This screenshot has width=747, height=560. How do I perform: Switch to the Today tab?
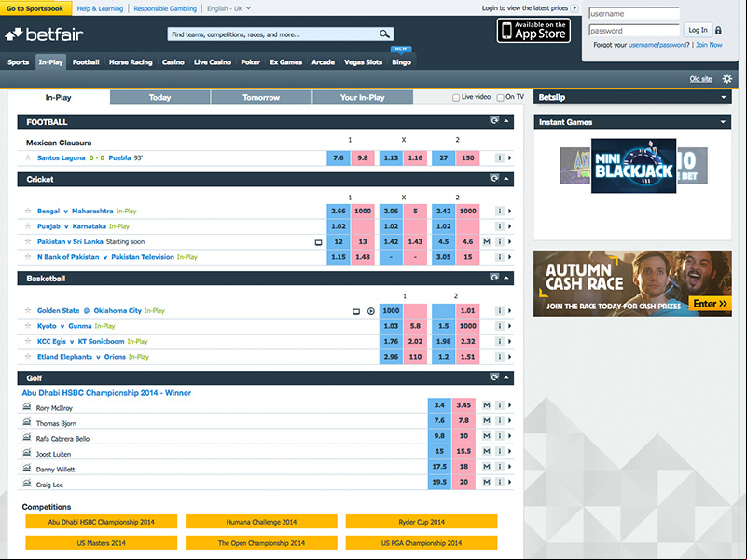click(x=159, y=97)
